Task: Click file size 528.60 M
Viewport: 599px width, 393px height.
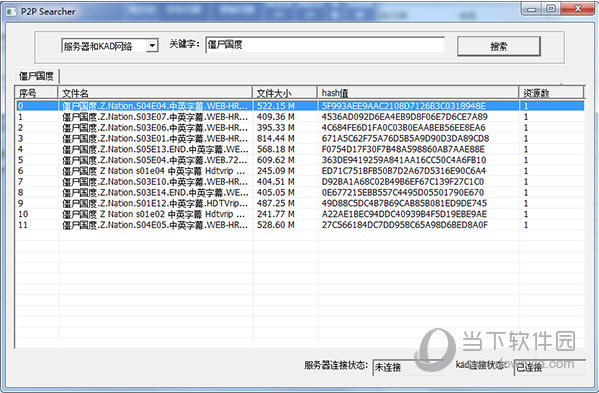Action: 275,225
